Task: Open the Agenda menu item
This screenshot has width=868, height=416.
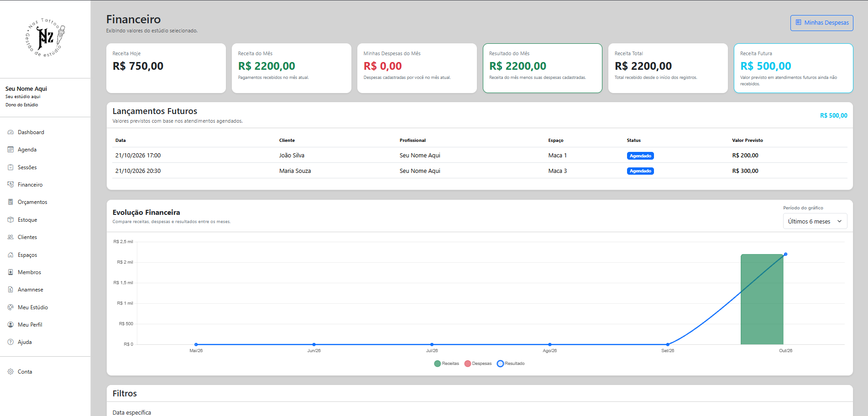Action: coord(27,150)
